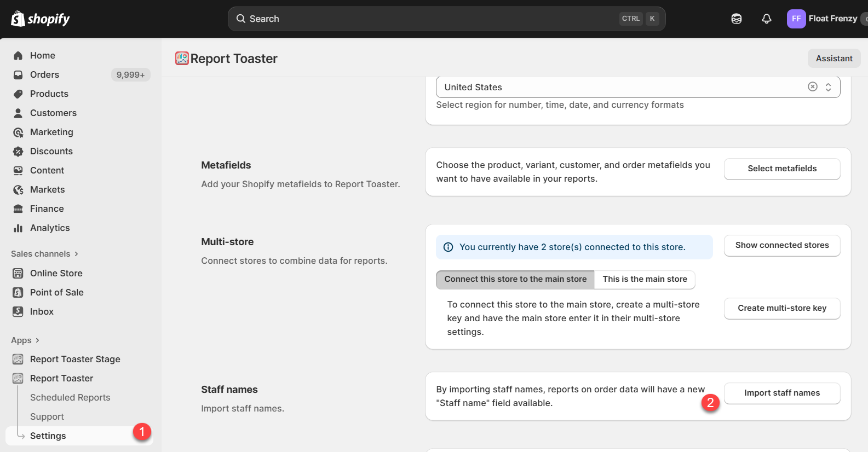Clear the United States region selection
Screen dimensions: 868x452
812,87
